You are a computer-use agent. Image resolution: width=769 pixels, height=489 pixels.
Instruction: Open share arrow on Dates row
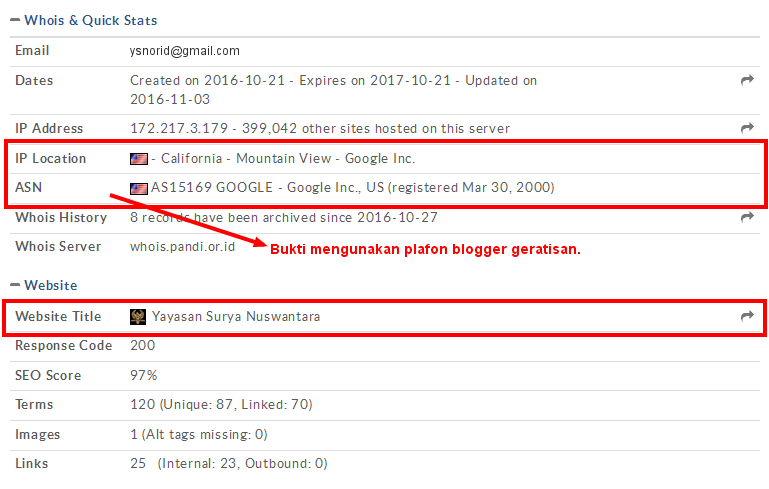747,80
